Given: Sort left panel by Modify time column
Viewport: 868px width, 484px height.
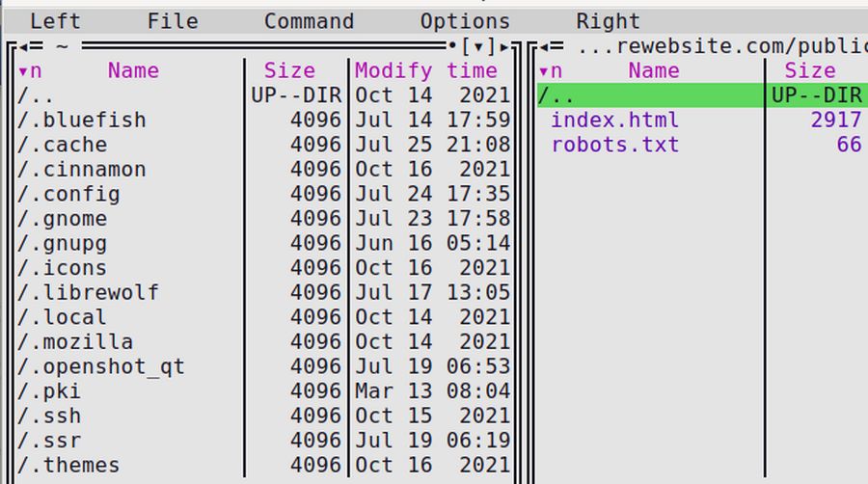Looking at the screenshot, I should tap(426, 70).
